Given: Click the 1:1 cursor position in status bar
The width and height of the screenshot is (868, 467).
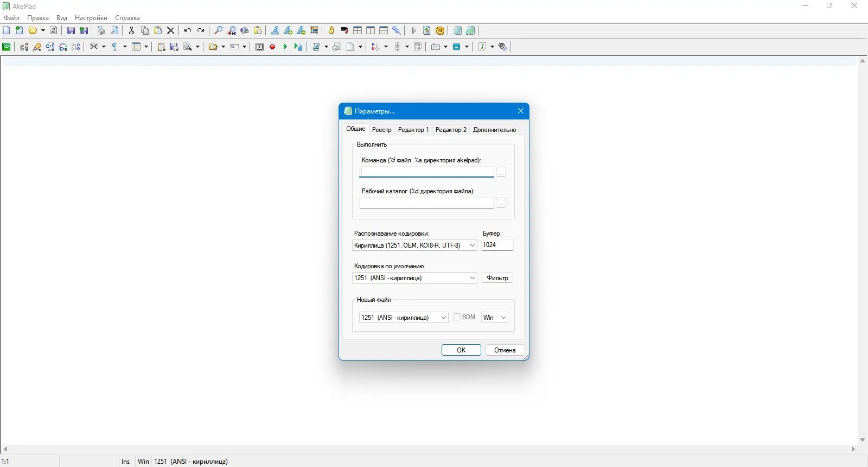Looking at the screenshot, I should coord(5,462).
